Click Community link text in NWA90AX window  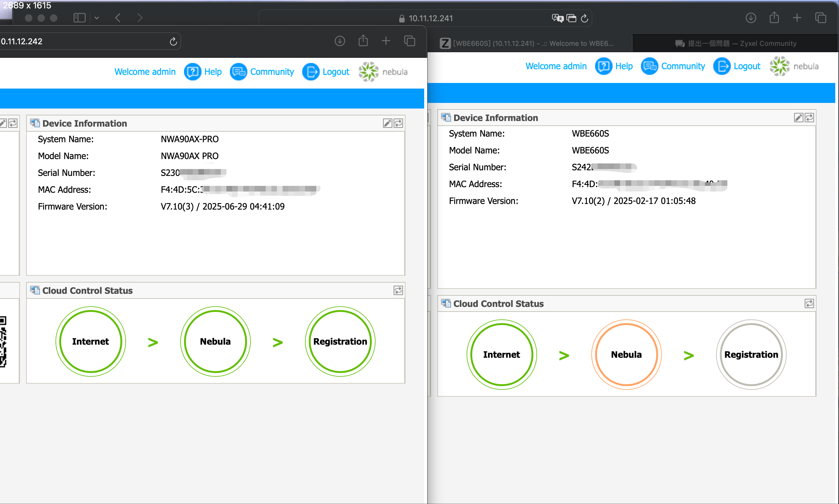point(272,72)
